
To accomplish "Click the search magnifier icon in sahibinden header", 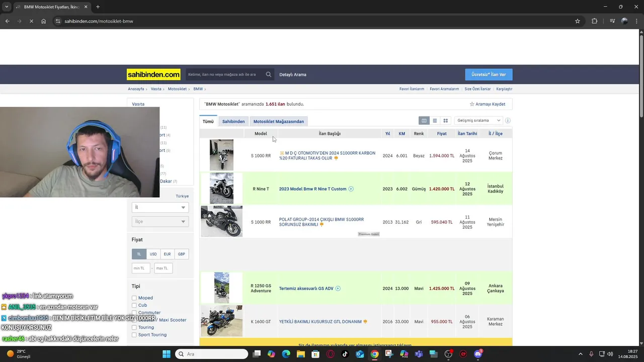I will pyautogui.click(x=269, y=74).
